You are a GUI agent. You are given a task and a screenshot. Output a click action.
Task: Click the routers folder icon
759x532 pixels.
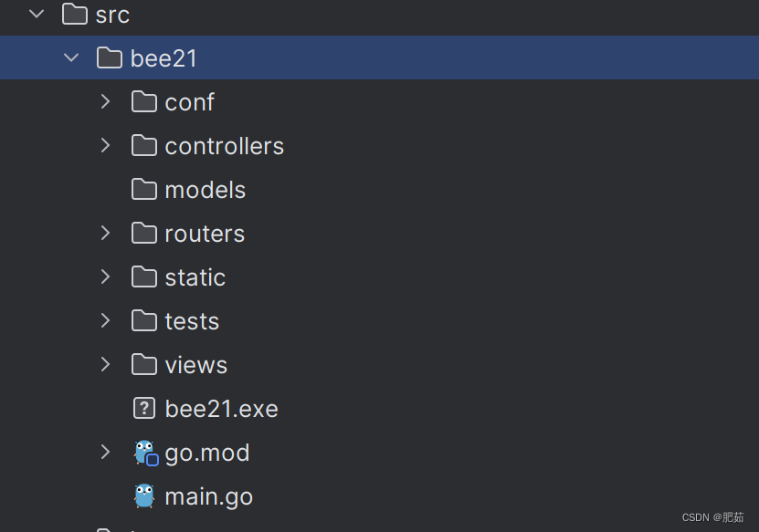144,233
